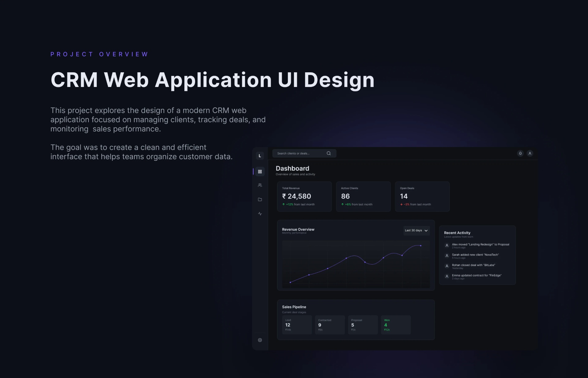Click "Current deal stages" subtitle

[294, 312]
